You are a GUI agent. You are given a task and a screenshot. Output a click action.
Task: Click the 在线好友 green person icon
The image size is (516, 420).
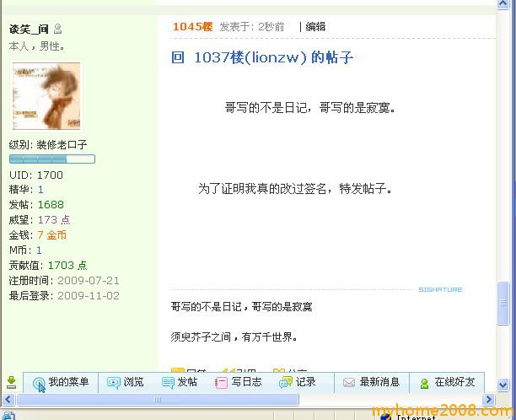[x=424, y=384]
